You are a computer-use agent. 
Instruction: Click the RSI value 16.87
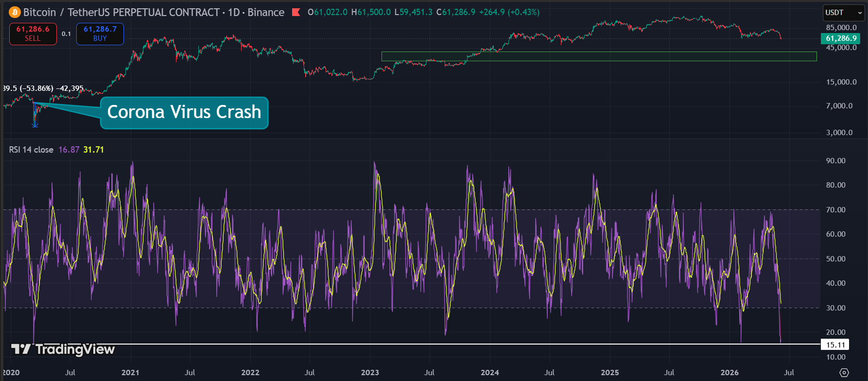pos(69,150)
